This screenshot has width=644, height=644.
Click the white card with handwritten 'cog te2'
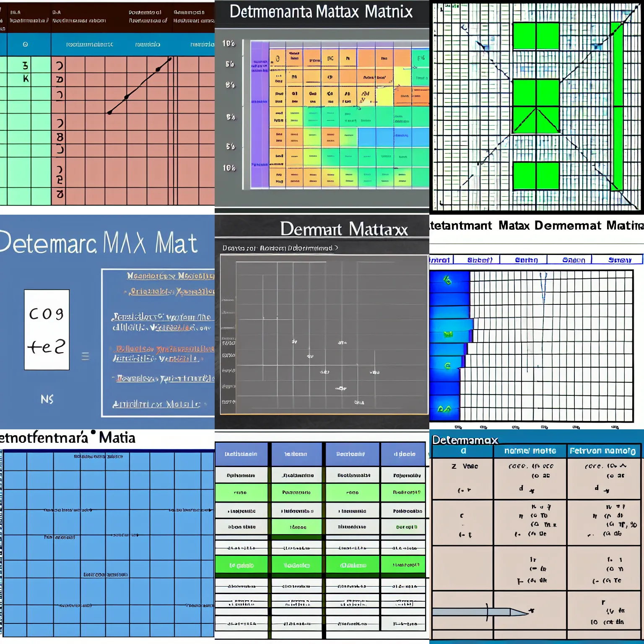[47, 330]
